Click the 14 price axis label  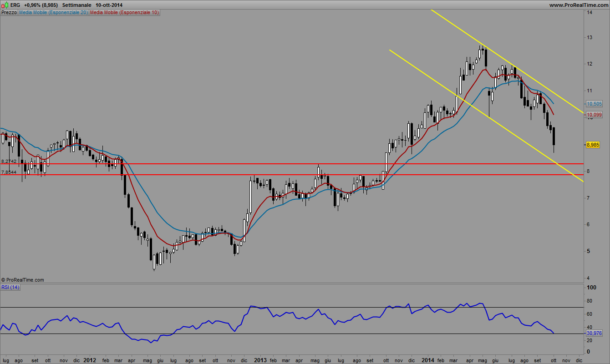tap(590, 13)
